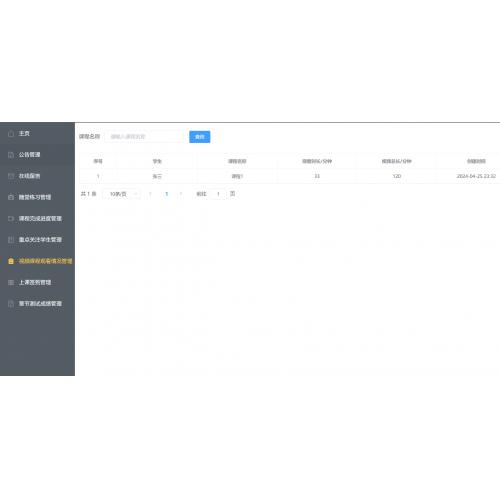Click the go-to page number input
The height and width of the screenshot is (500, 500).
(218, 194)
